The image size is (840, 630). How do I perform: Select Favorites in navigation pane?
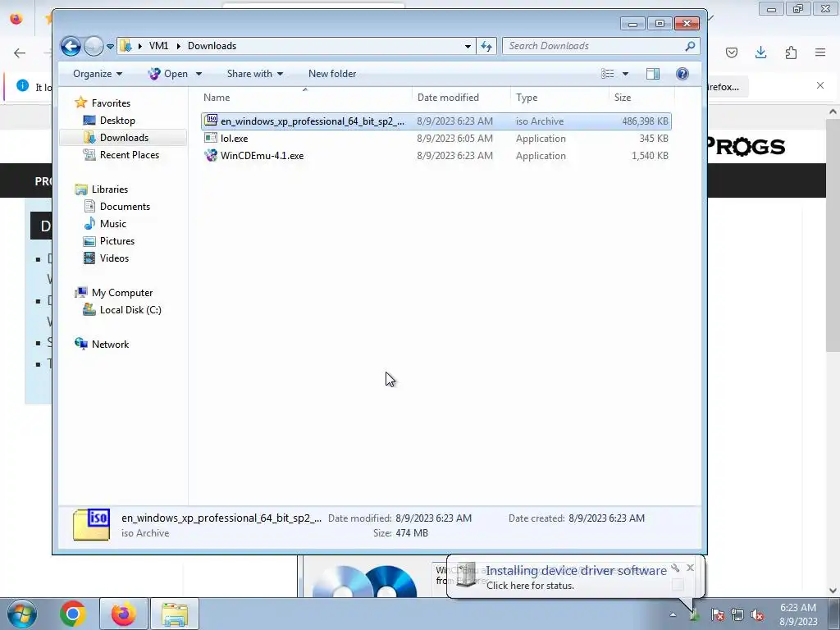pos(111,103)
